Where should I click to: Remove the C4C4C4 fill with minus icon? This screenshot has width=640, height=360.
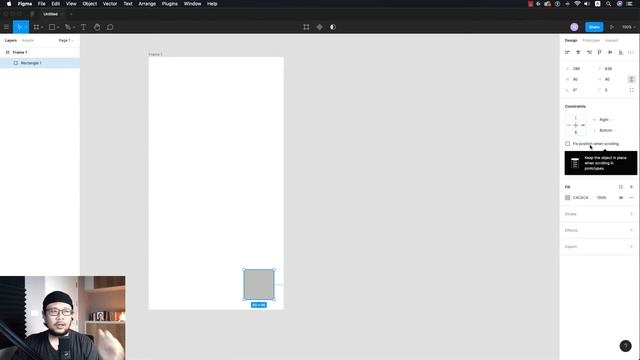click(631, 198)
